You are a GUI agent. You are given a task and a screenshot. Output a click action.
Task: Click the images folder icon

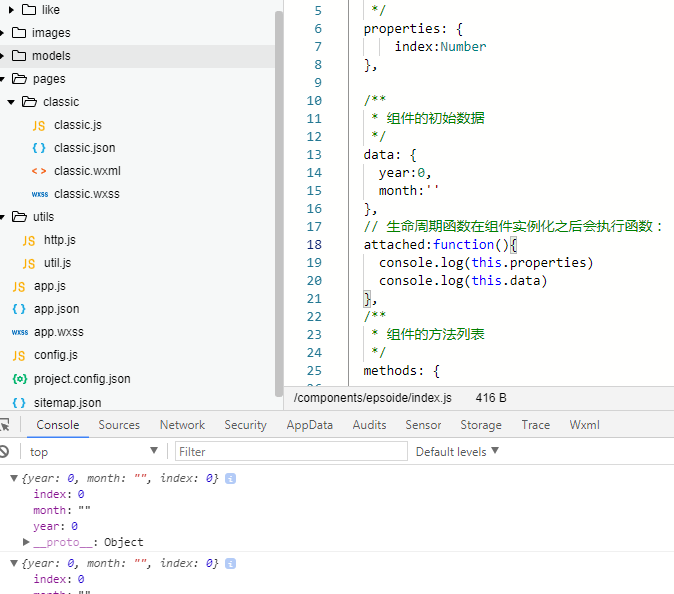19,33
